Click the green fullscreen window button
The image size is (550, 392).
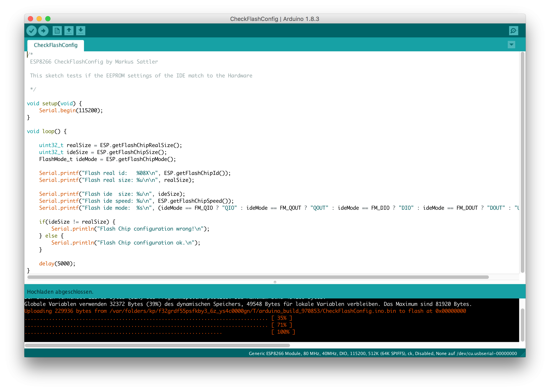tap(48, 19)
